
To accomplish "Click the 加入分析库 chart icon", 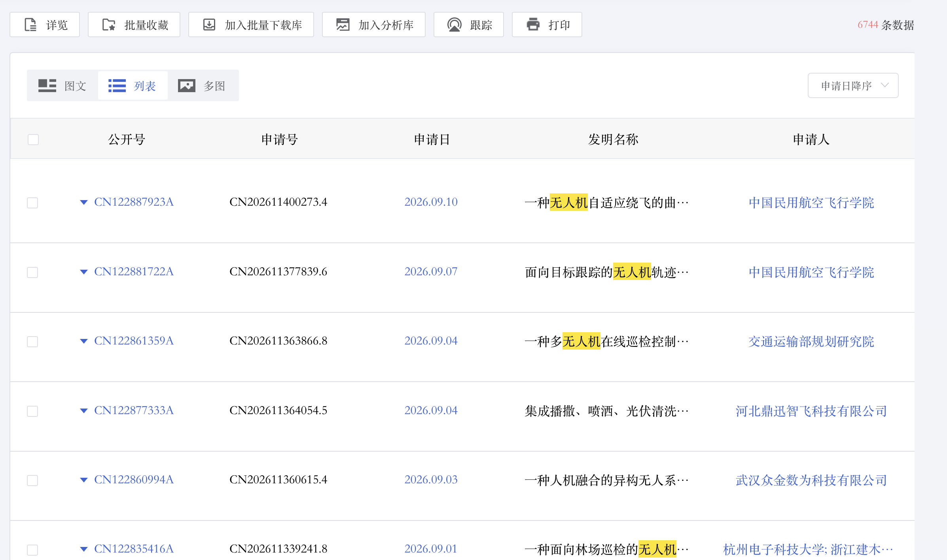I will coord(343,25).
